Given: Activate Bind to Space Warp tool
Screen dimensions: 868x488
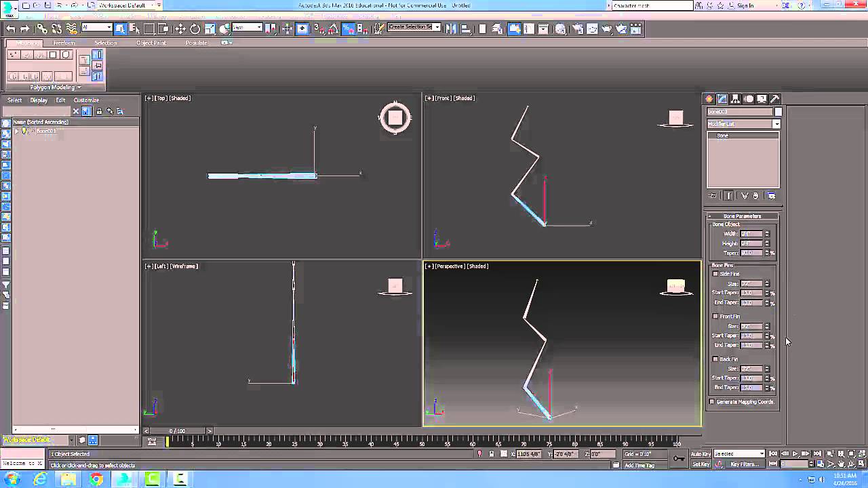Looking at the screenshot, I should pos(72,28).
